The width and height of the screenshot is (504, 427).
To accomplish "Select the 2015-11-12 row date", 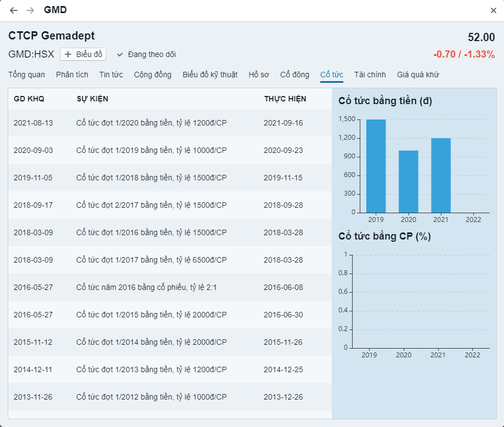I will pos(33,342).
